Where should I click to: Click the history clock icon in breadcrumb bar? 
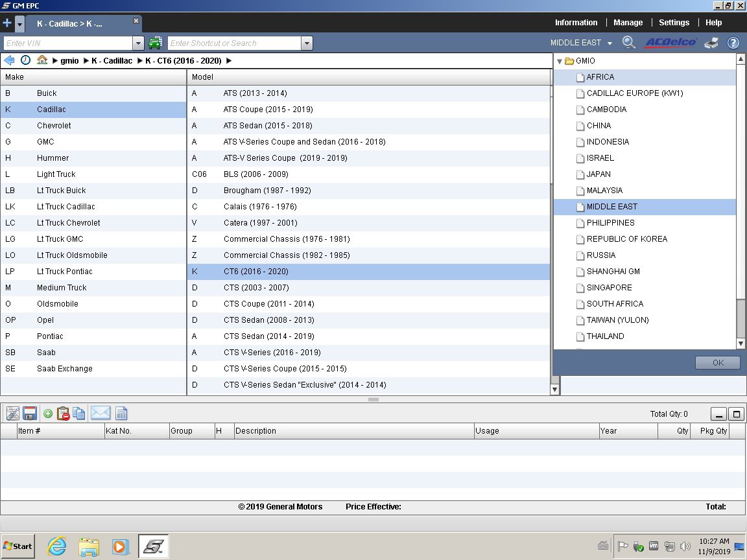coord(26,60)
